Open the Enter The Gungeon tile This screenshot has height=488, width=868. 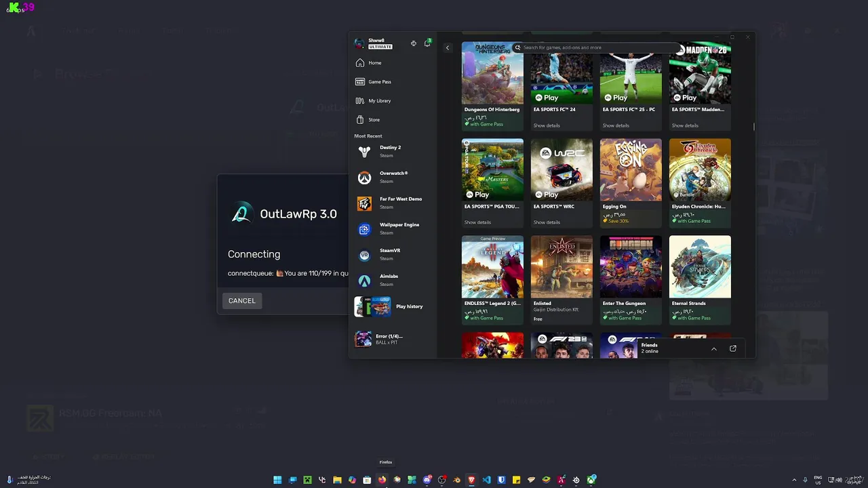(631, 280)
